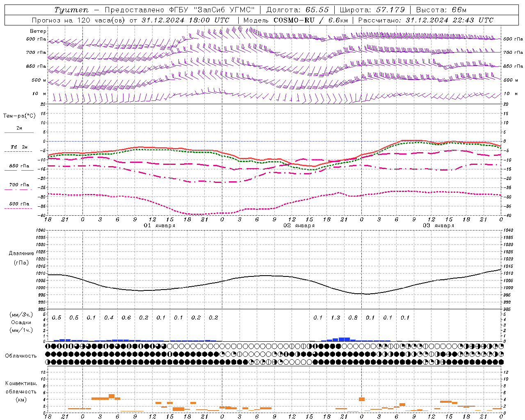Image resolution: width=525 pixels, height=420 pixels.
Task: Click the "(мм/1ч.)" precipitation unit label
Action: tap(21, 330)
